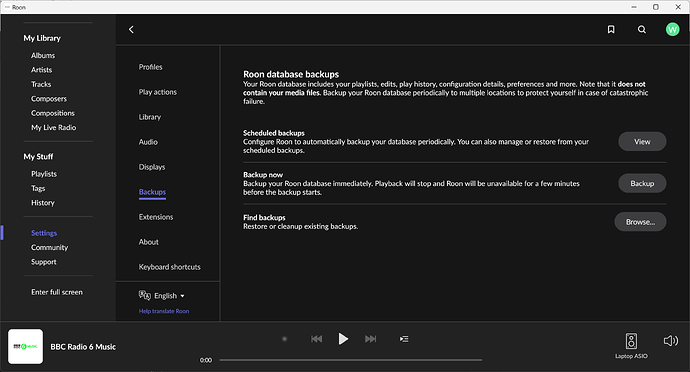Open the Library settings tab
This screenshot has height=372, width=690.
(x=150, y=117)
